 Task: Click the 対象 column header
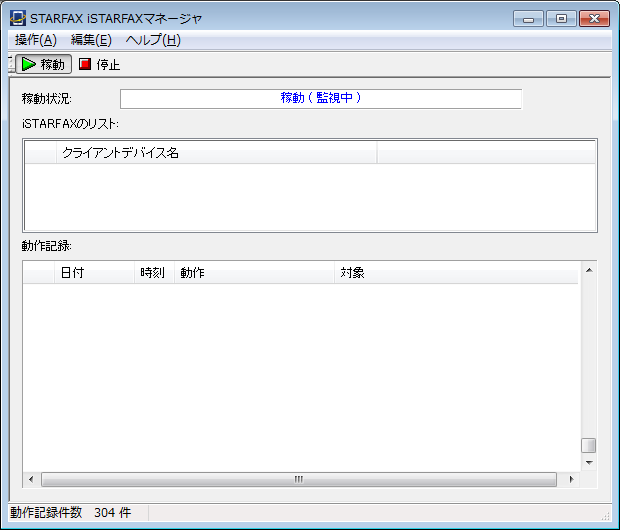pos(455,273)
